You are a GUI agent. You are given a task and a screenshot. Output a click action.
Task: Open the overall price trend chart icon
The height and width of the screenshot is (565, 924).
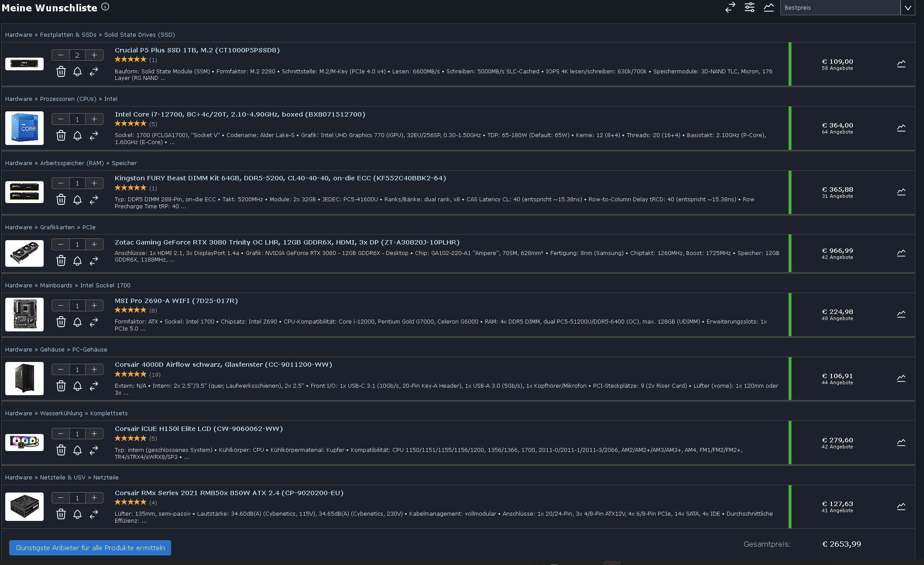(769, 7)
